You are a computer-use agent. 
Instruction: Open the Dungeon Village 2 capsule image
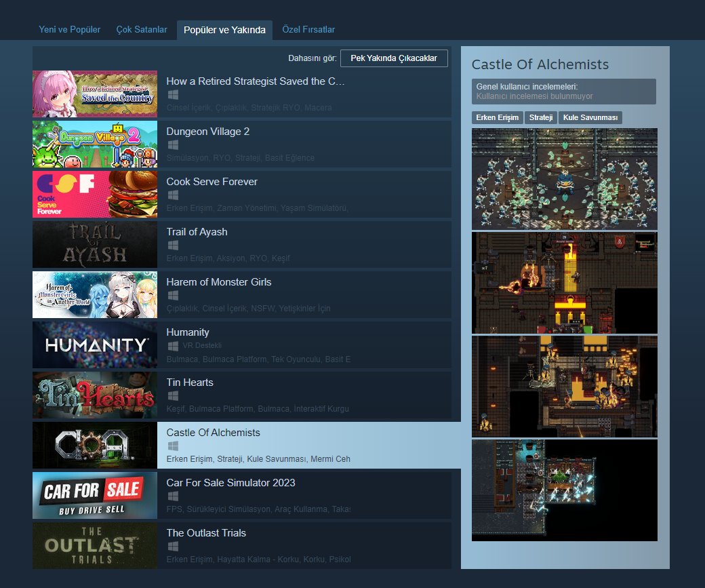pyautogui.click(x=95, y=144)
